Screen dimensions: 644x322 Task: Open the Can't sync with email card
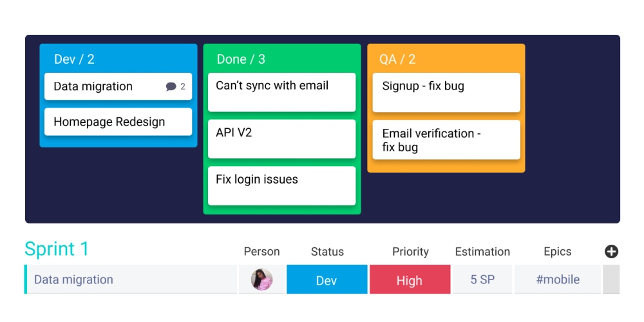(281, 91)
